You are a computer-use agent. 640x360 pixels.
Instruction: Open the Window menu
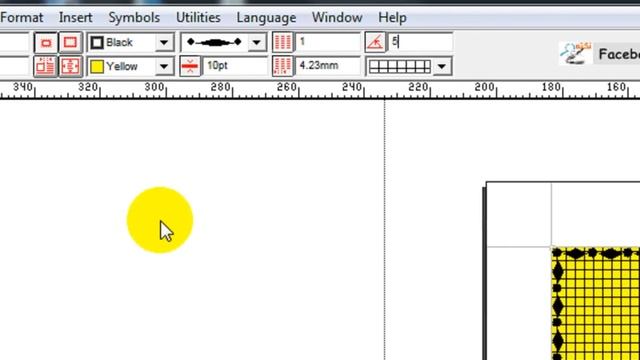point(337,18)
